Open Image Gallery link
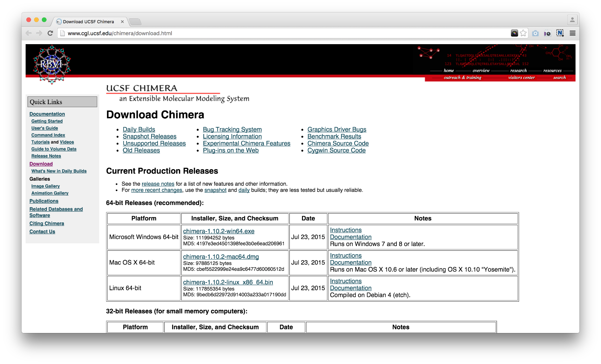The height and width of the screenshot is (364, 601). (x=45, y=186)
